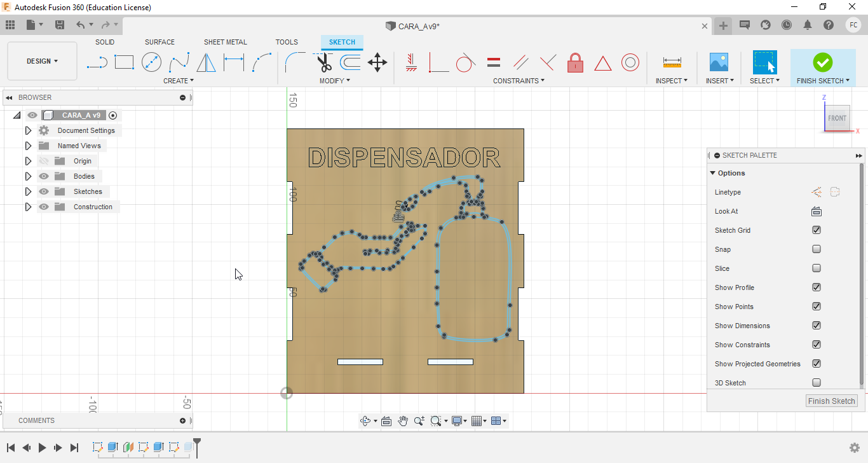Click the CARA_Av9 document tab
The image size is (868, 463).
pos(413,26)
